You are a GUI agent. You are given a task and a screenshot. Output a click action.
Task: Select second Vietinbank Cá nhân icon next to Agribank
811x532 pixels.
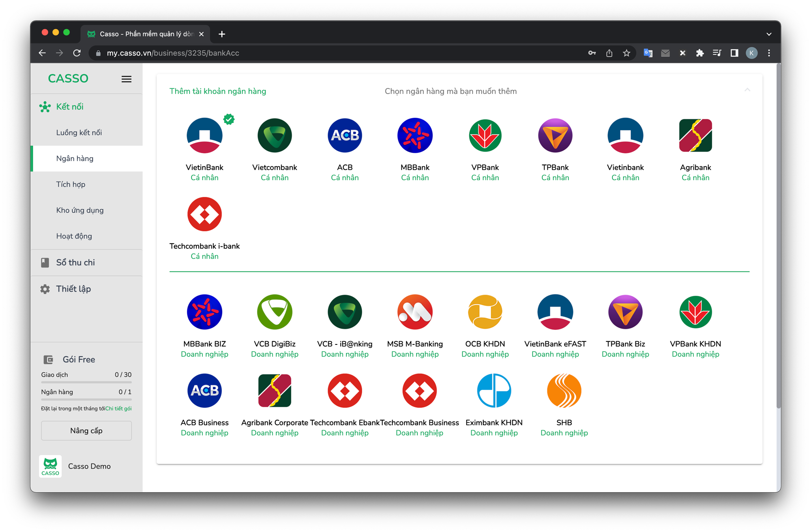tap(625, 135)
